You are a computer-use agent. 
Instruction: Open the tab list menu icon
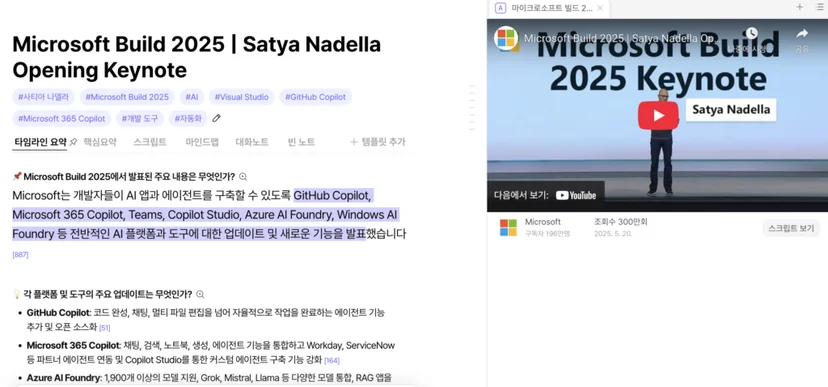(x=820, y=7)
